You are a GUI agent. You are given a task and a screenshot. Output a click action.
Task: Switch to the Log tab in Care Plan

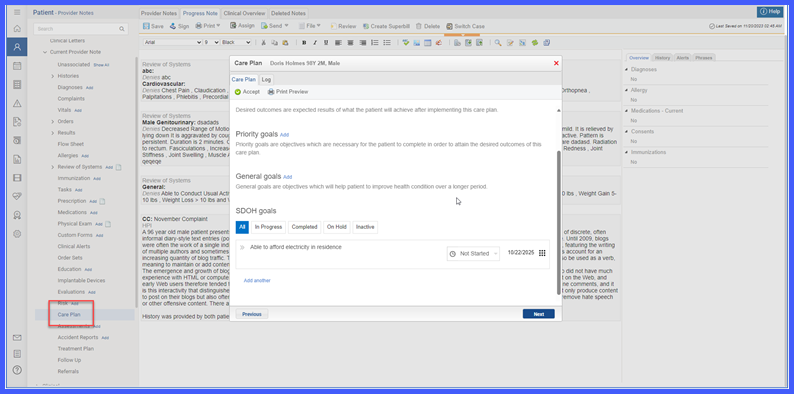point(266,80)
